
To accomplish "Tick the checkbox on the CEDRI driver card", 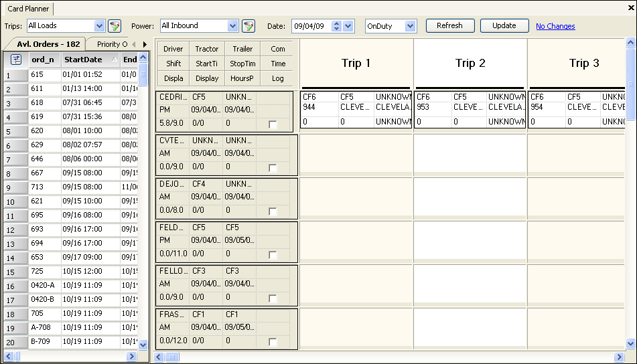I will (x=273, y=124).
